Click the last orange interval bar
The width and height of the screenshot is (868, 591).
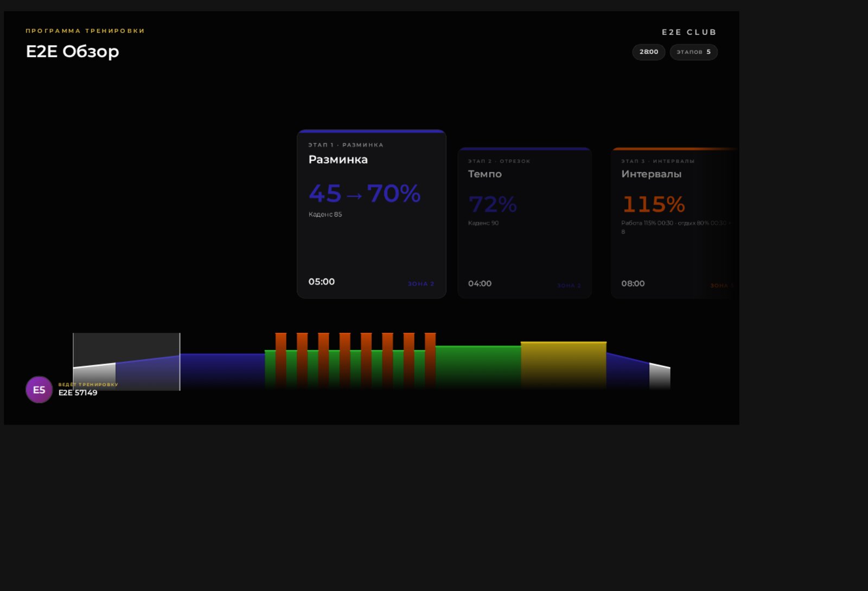coord(430,360)
